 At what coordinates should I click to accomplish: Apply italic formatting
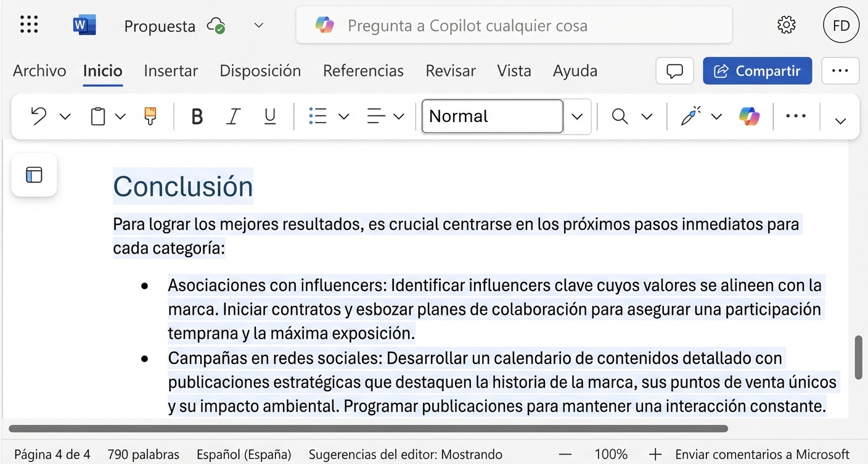coord(233,116)
